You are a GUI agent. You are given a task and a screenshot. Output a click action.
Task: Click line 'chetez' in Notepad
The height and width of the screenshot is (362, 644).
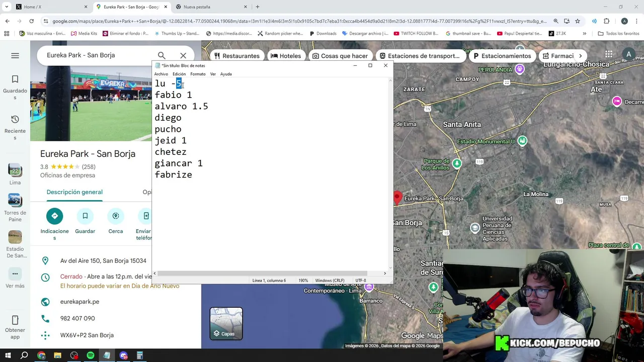(171, 152)
